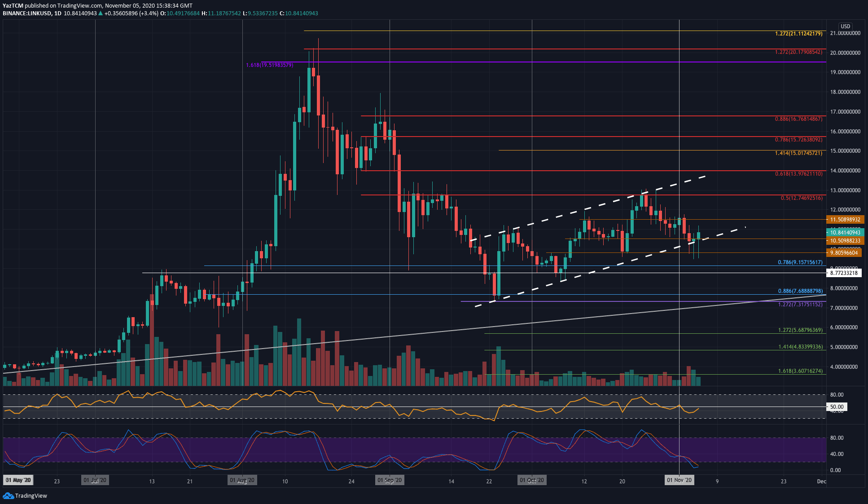The image size is (868, 504).
Task: Click the Dec label on time axis
Action: coord(821,482)
